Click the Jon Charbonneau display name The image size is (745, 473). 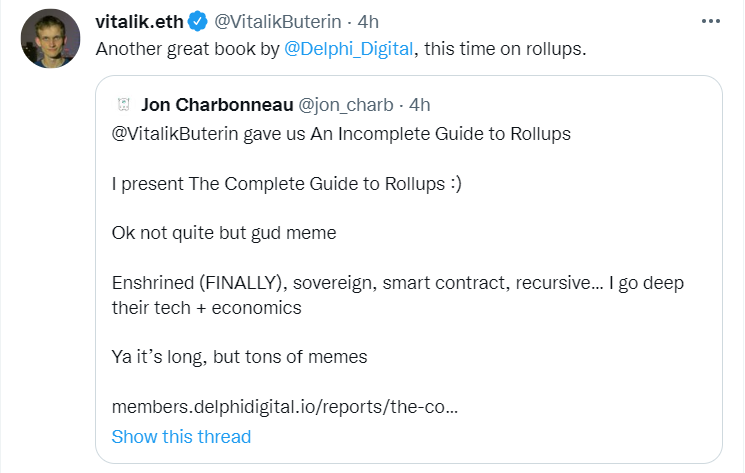pos(217,105)
